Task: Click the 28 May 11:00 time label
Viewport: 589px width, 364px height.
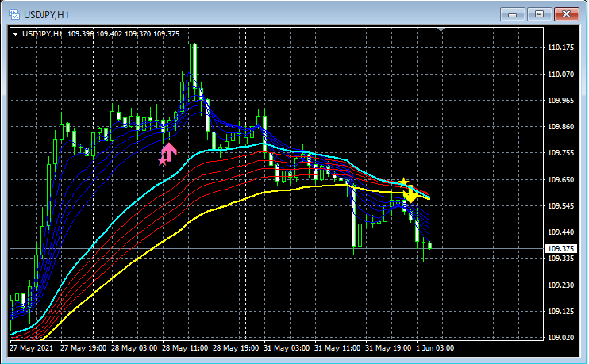Action: click(x=185, y=348)
